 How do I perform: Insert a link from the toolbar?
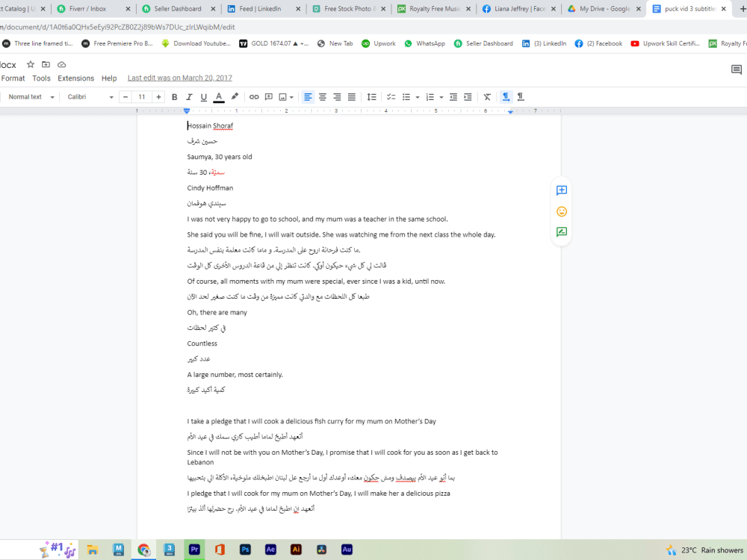[254, 97]
